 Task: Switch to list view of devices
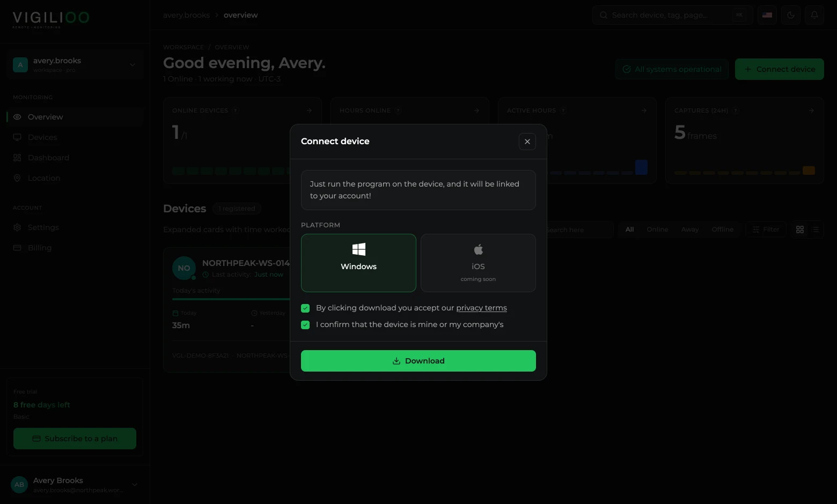(x=815, y=229)
